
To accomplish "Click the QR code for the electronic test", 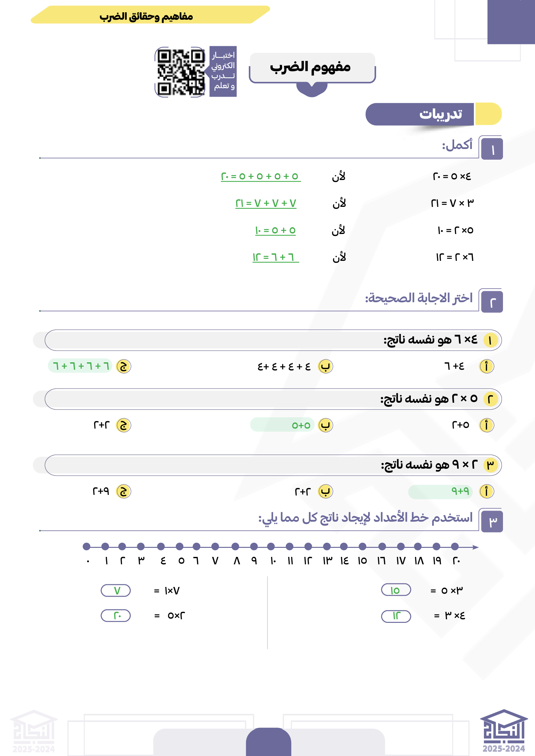I will coord(180,72).
